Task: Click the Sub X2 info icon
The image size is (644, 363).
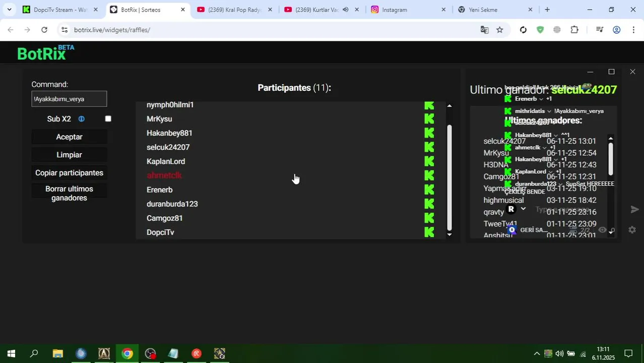Action: tap(81, 119)
